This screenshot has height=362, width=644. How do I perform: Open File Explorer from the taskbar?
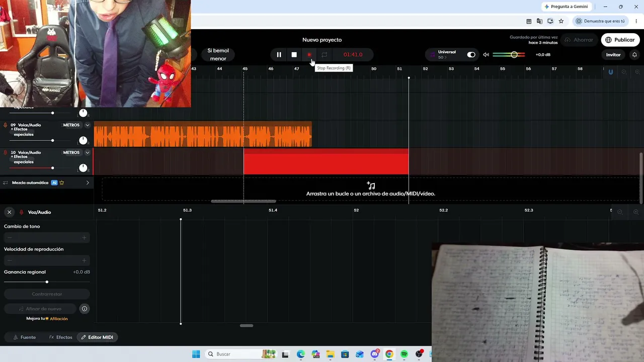pos(330,354)
